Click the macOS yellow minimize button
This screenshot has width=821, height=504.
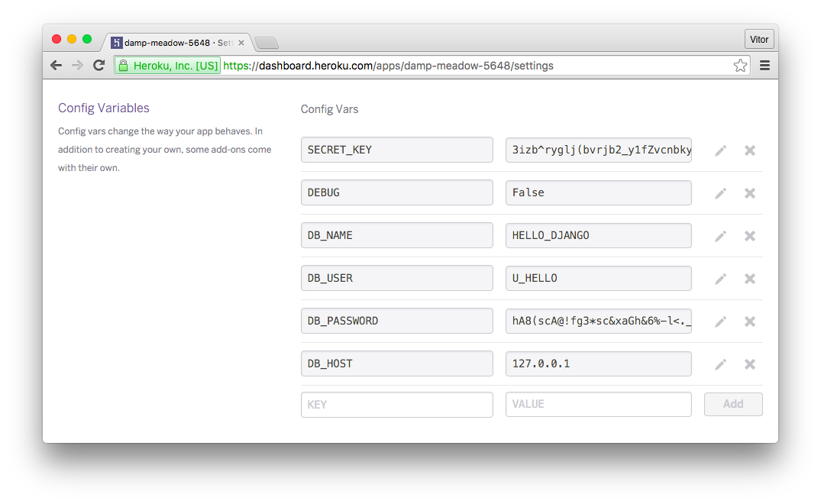point(72,39)
